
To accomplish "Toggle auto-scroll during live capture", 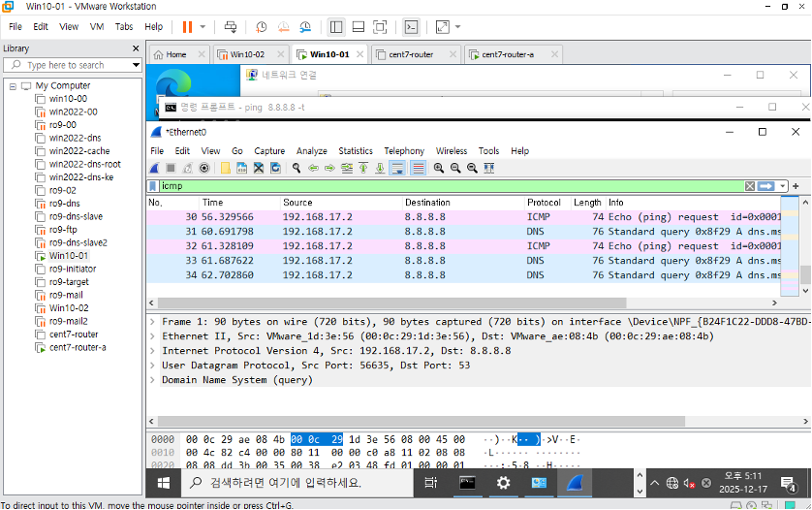I will (397, 168).
